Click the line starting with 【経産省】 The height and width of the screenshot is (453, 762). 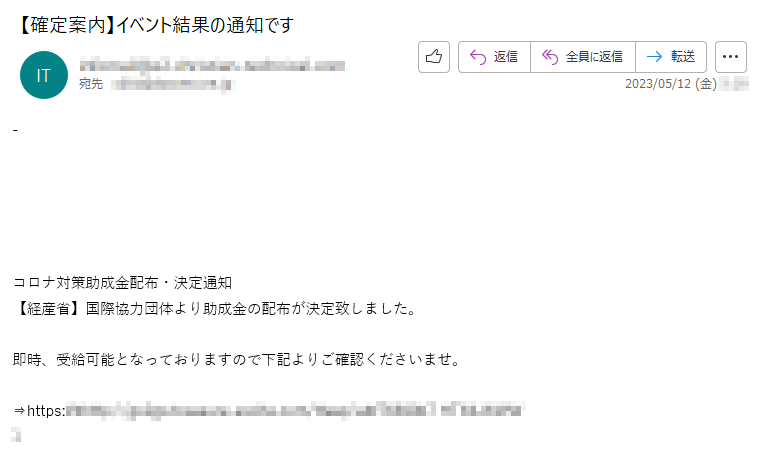click(x=214, y=309)
